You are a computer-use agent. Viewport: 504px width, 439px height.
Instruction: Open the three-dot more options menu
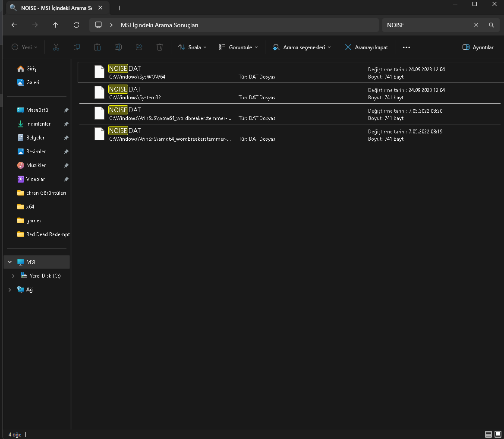pos(406,47)
